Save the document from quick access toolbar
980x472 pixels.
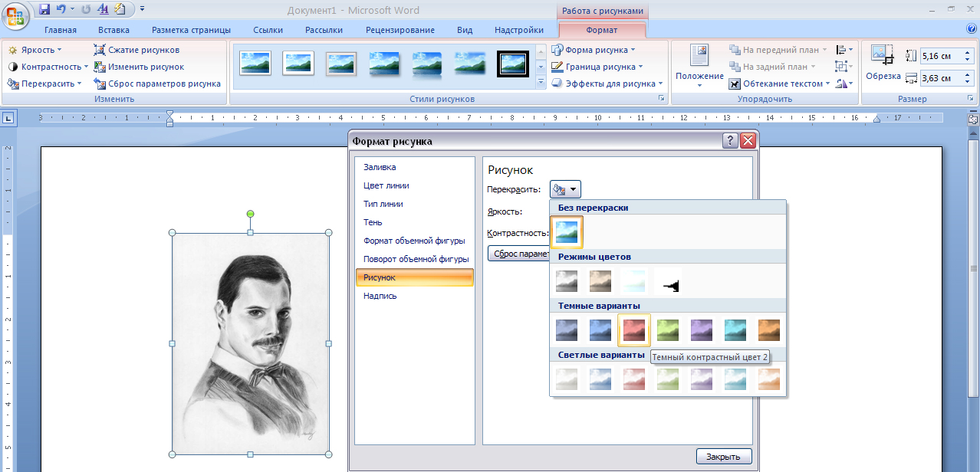pos(44,10)
